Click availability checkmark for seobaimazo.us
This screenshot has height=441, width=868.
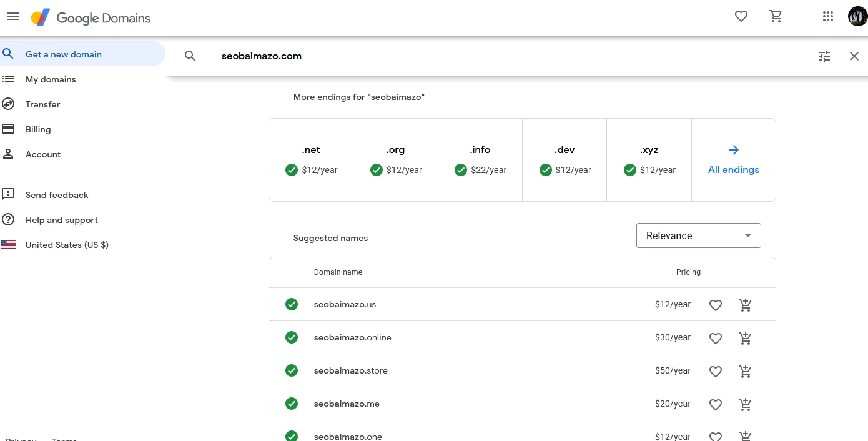292,304
